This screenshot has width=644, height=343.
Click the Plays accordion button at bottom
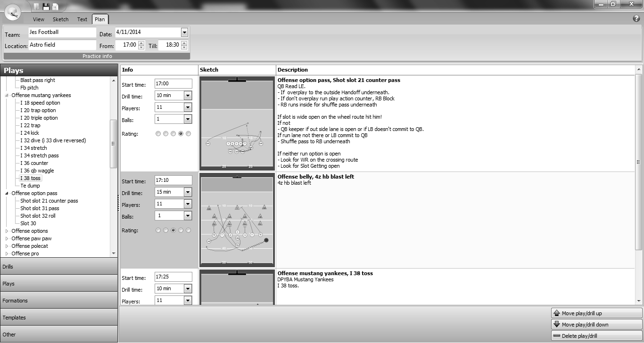[x=59, y=284]
